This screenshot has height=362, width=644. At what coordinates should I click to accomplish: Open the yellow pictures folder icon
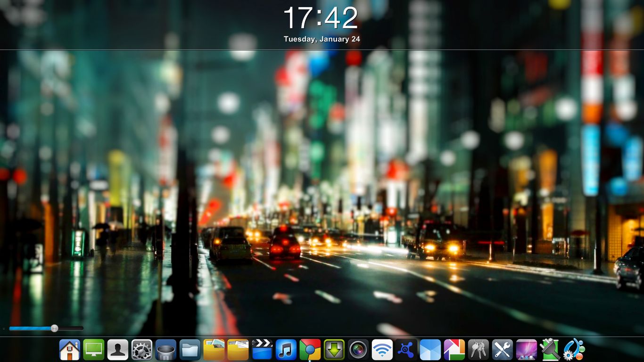pyautogui.click(x=214, y=350)
